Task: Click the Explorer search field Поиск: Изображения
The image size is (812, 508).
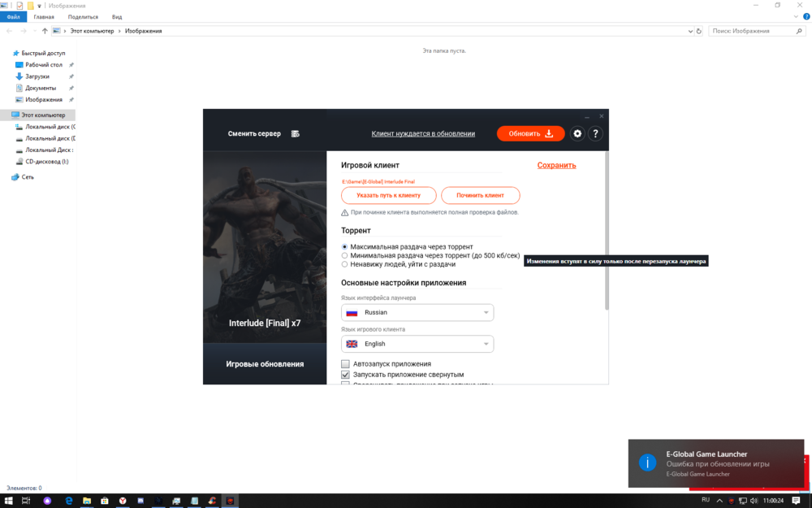Action: pyautogui.click(x=751, y=31)
